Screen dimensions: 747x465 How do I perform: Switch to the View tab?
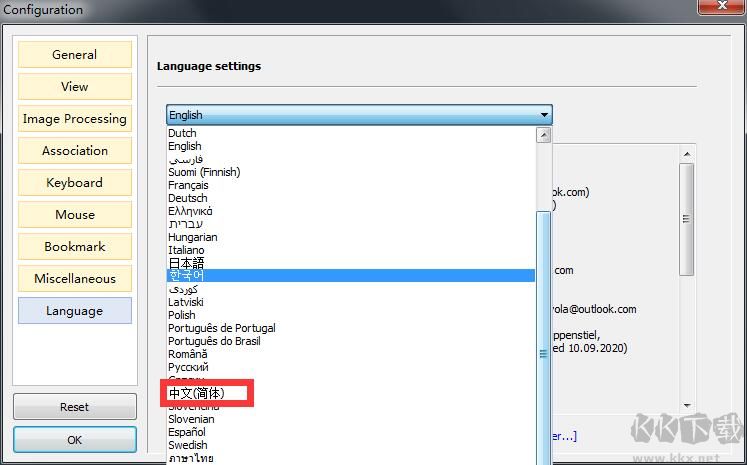(x=75, y=86)
